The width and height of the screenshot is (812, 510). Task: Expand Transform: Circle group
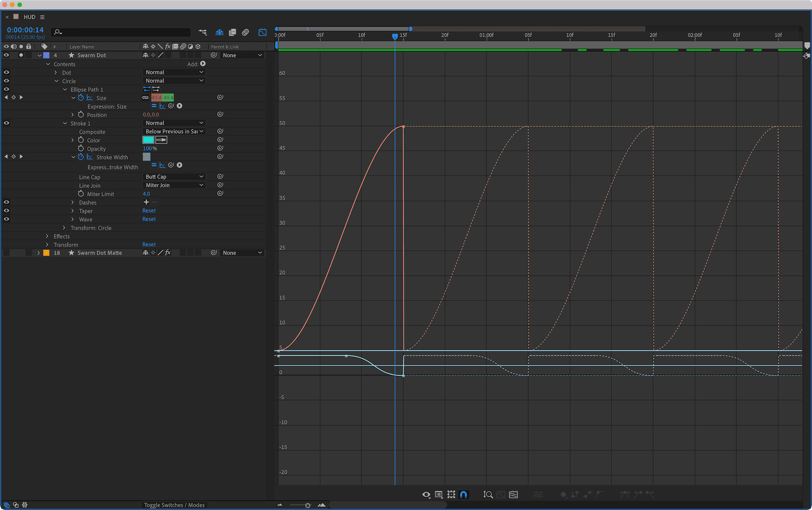tap(64, 228)
